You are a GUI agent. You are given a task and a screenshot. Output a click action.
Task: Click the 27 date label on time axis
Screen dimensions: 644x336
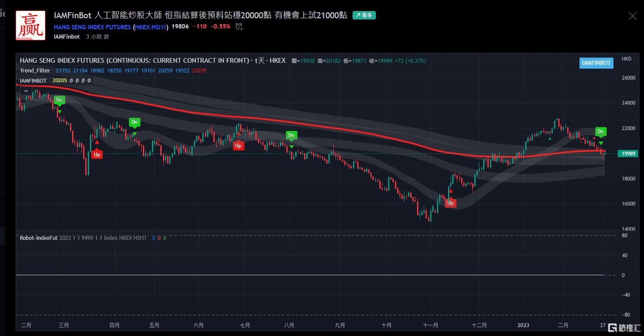pyautogui.click(x=603, y=325)
